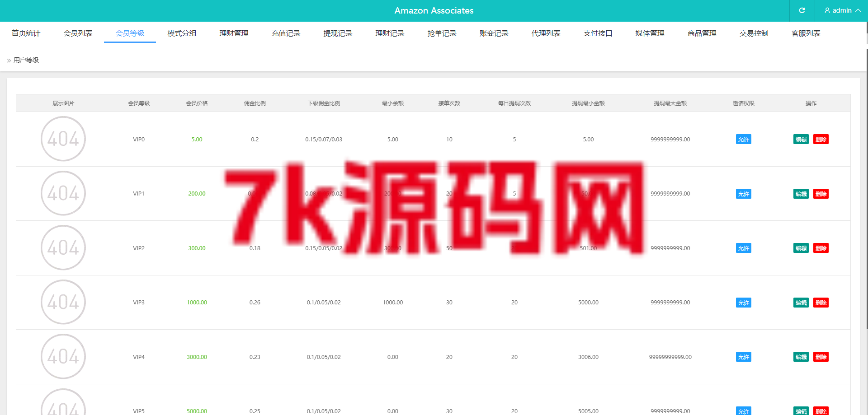
Task: Open 抢单记录 tab
Action: pos(442,33)
